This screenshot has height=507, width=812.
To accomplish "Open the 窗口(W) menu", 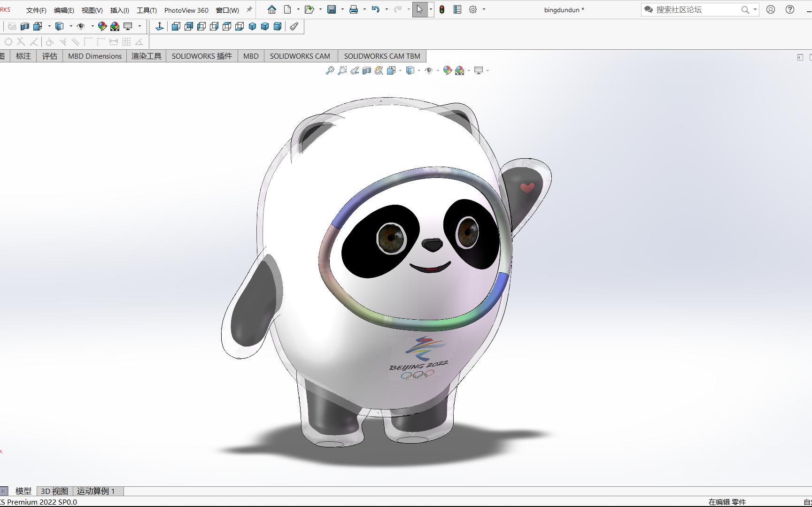I will point(227,10).
